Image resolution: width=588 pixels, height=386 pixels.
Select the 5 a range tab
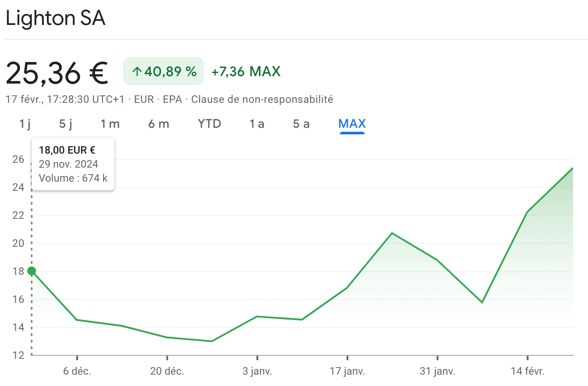[301, 124]
